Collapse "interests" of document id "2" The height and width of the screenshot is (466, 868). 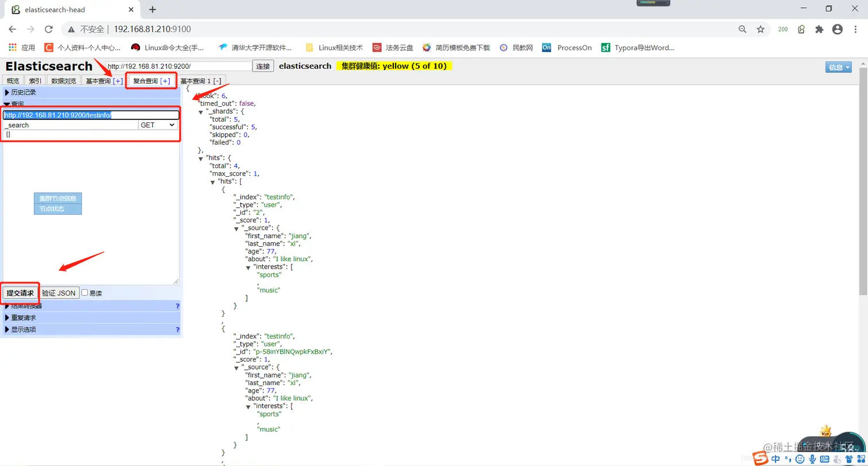(x=249, y=267)
